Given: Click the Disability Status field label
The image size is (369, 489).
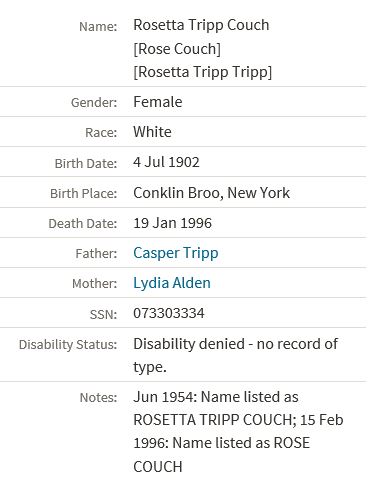Looking at the screenshot, I should 68,345.
